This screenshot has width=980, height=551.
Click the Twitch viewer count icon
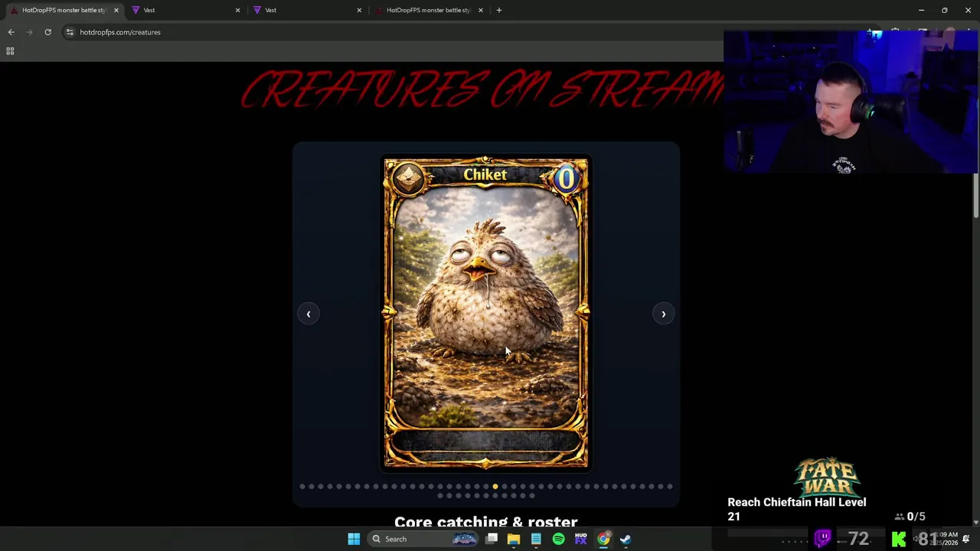click(823, 539)
